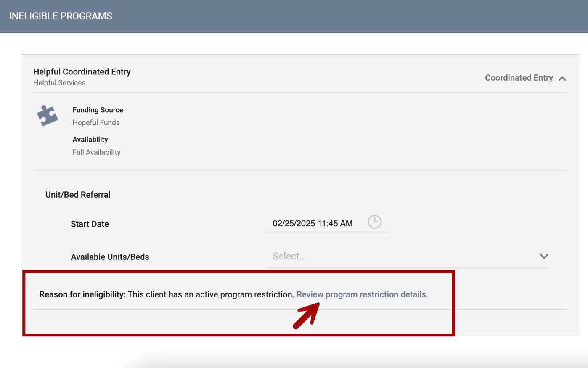Open the clock icon beside Start Date

coord(374,222)
